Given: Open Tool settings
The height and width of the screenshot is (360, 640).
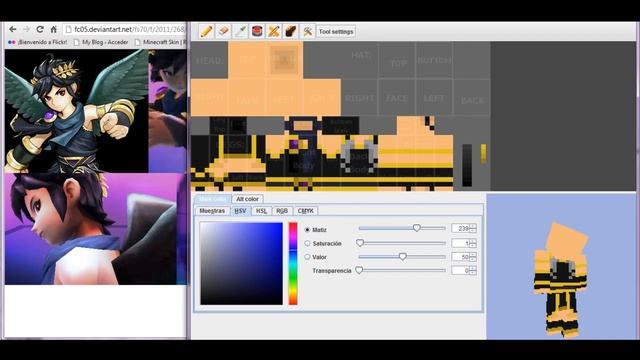Looking at the screenshot, I should (x=336, y=31).
